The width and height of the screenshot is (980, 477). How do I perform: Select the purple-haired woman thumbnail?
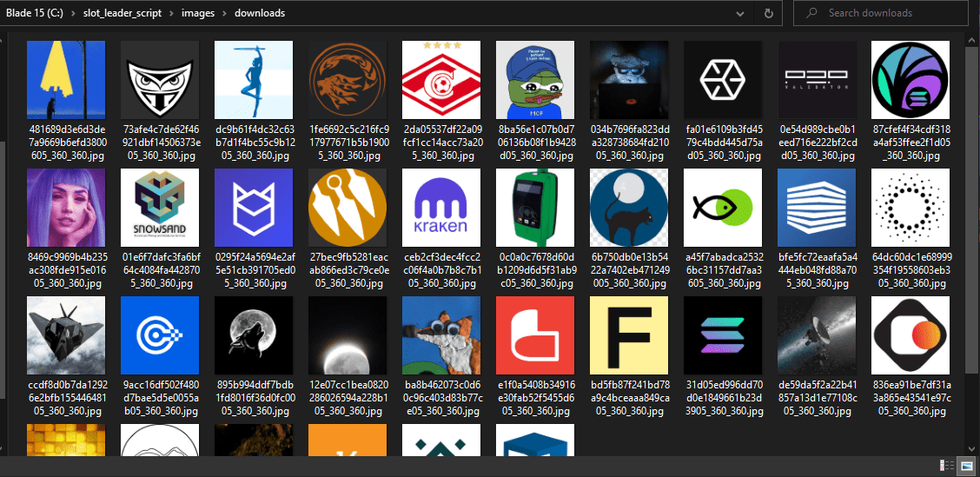click(x=66, y=208)
